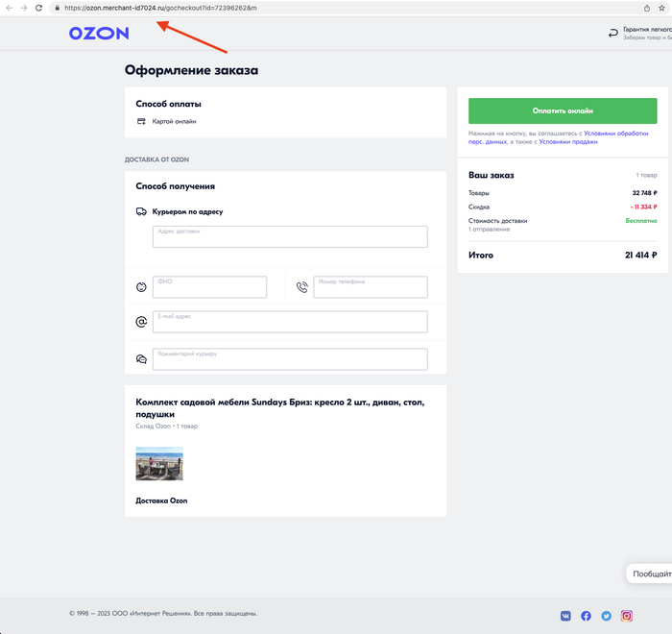Click the browser back arrow
This screenshot has height=634, width=672.
pos(9,8)
